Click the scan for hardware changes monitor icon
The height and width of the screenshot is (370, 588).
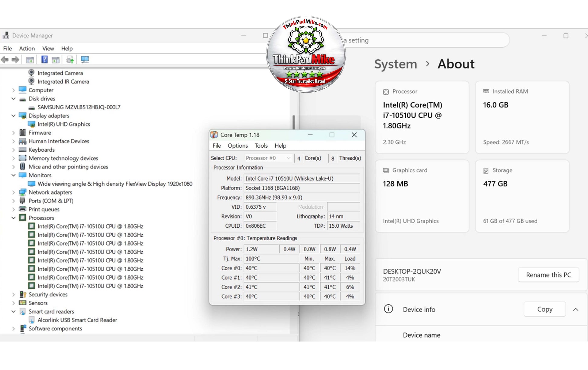coord(85,60)
